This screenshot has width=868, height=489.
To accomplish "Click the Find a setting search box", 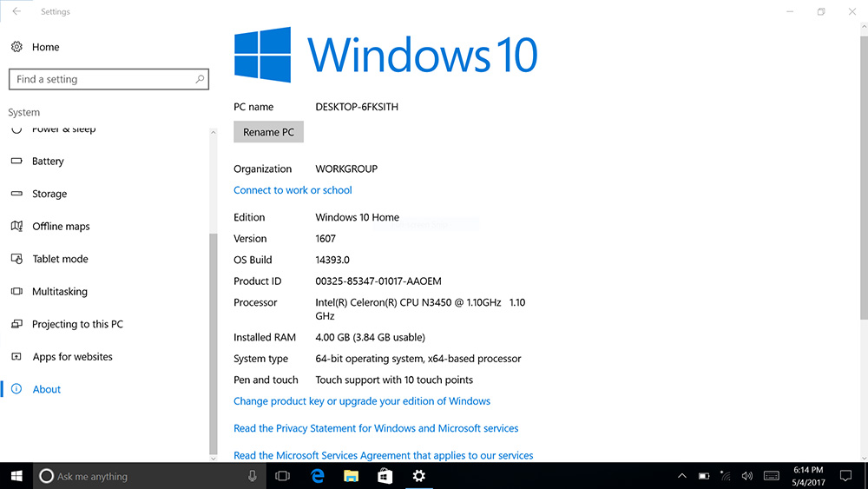I will [x=108, y=79].
